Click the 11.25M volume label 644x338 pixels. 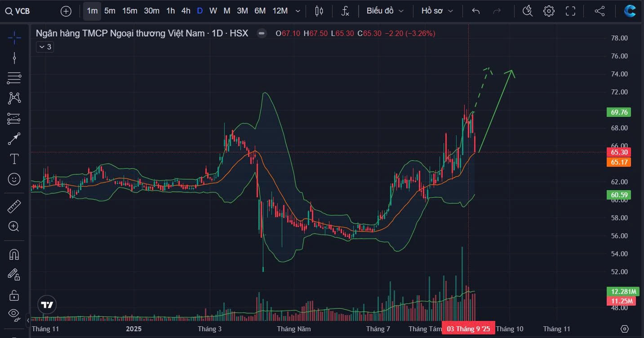point(621,301)
